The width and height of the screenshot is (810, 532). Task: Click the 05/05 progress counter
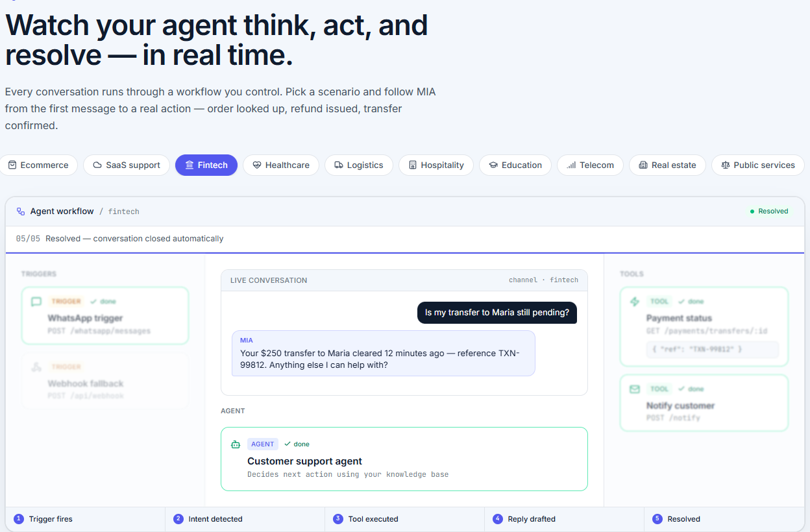(28, 239)
